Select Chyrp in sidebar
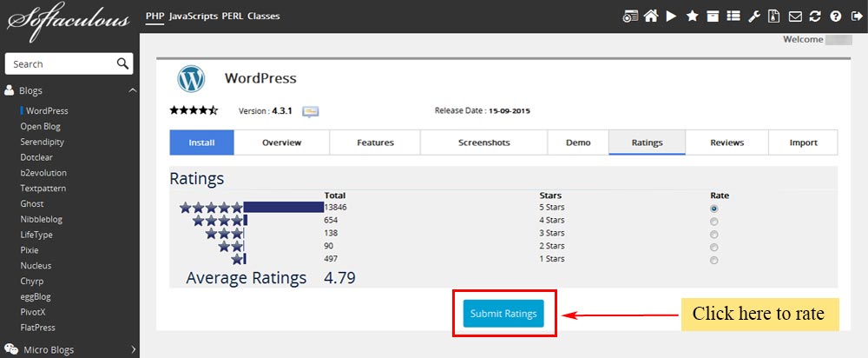Image resolution: width=868 pixels, height=358 pixels. pyautogui.click(x=32, y=281)
